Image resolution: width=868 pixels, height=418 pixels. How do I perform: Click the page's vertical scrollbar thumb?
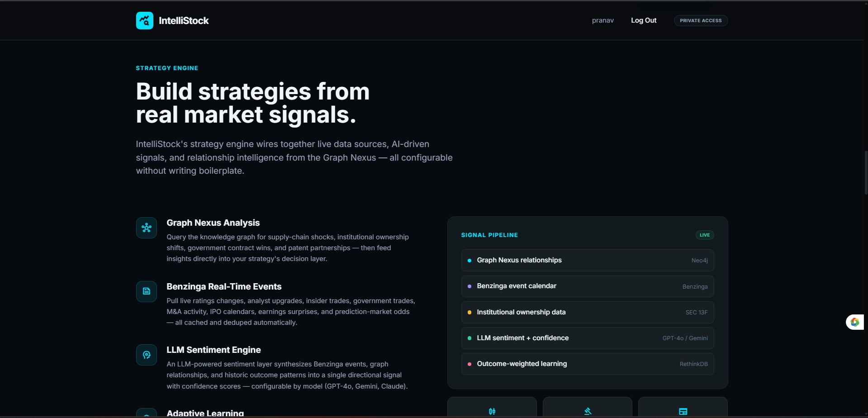(866, 173)
